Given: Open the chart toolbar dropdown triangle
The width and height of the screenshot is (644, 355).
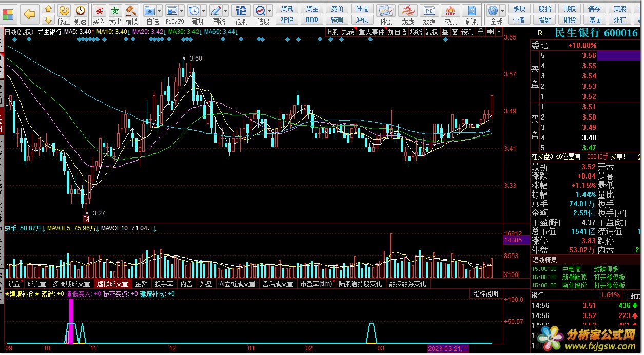Looking at the screenshot, I should (498, 32).
